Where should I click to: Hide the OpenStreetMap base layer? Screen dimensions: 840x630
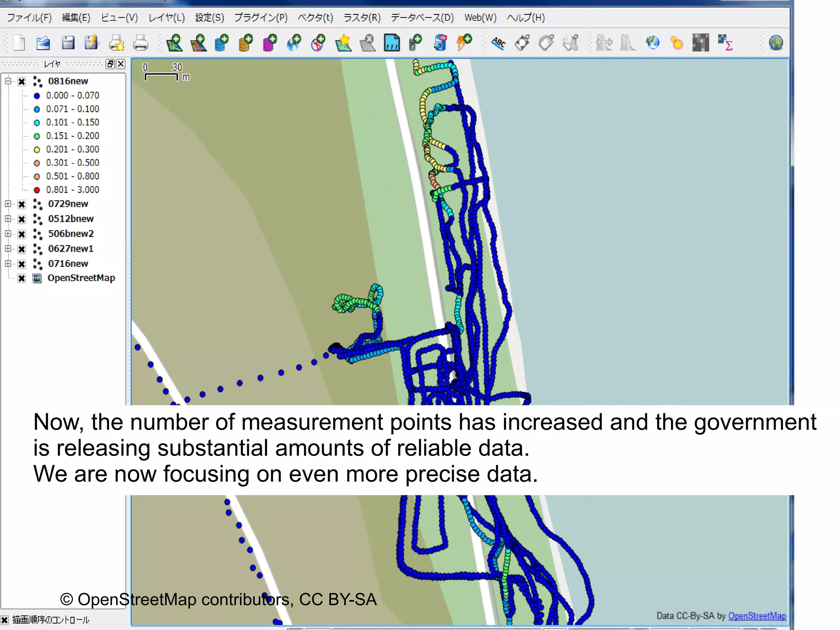[22, 278]
